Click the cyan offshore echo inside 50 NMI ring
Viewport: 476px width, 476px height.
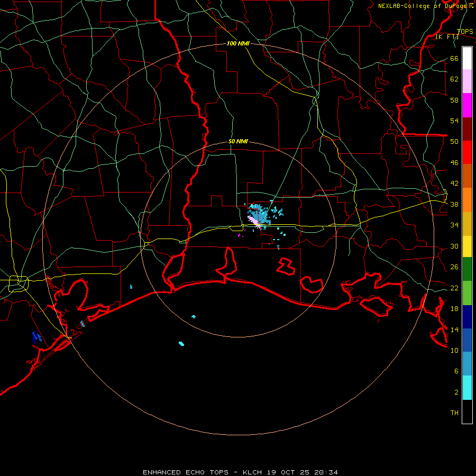pyautogui.click(x=194, y=317)
